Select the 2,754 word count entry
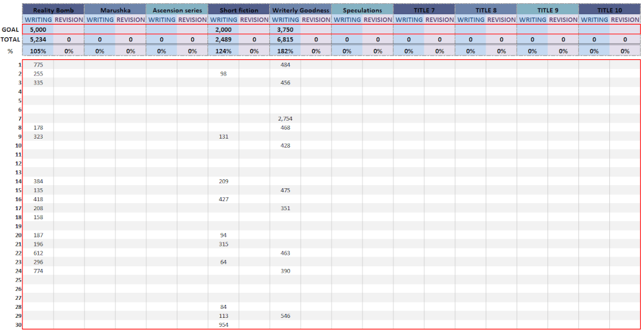Screen dimensions: 644x334 pyautogui.click(x=285, y=119)
